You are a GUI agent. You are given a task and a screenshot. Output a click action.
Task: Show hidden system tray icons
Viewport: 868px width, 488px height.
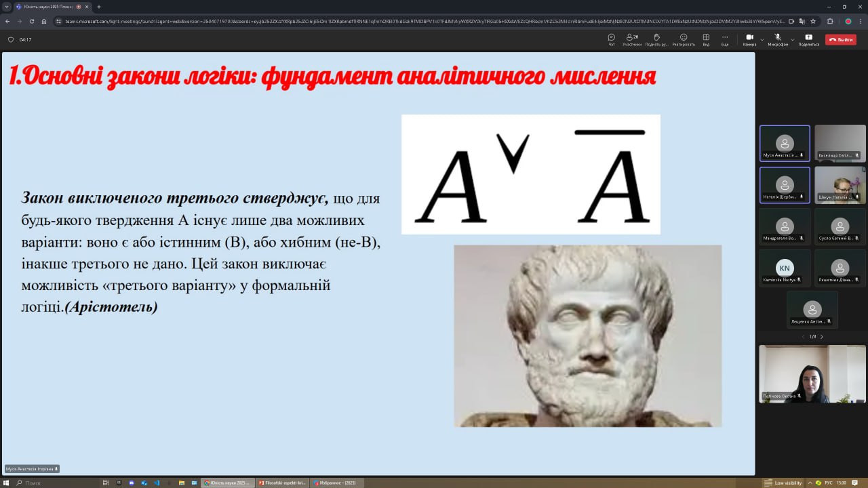(x=810, y=483)
